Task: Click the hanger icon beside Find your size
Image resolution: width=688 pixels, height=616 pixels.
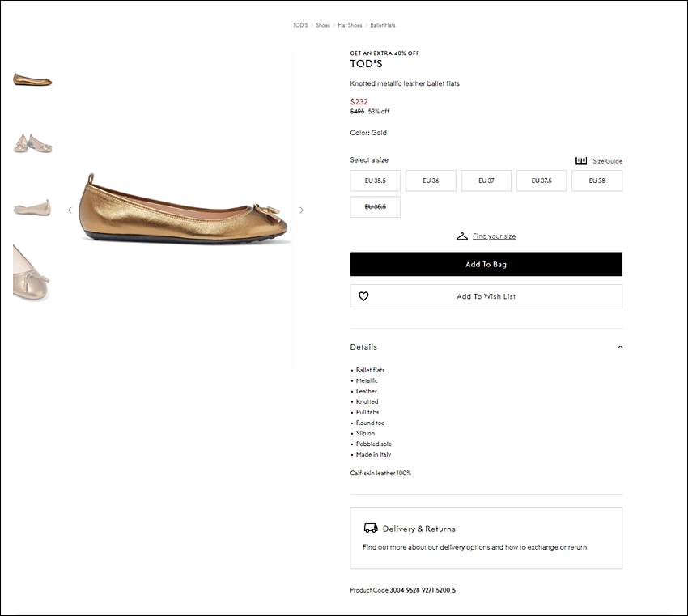Action: coord(462,236)
